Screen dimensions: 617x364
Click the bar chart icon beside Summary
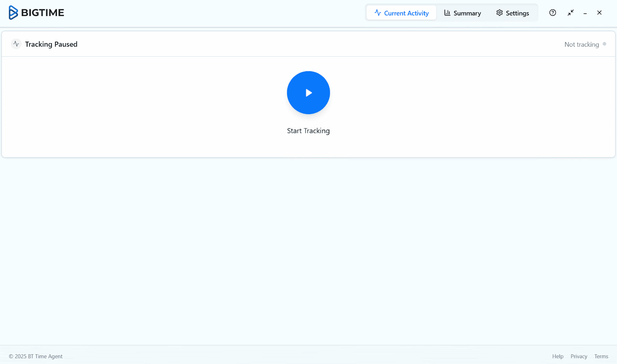[x=447, y=13]
